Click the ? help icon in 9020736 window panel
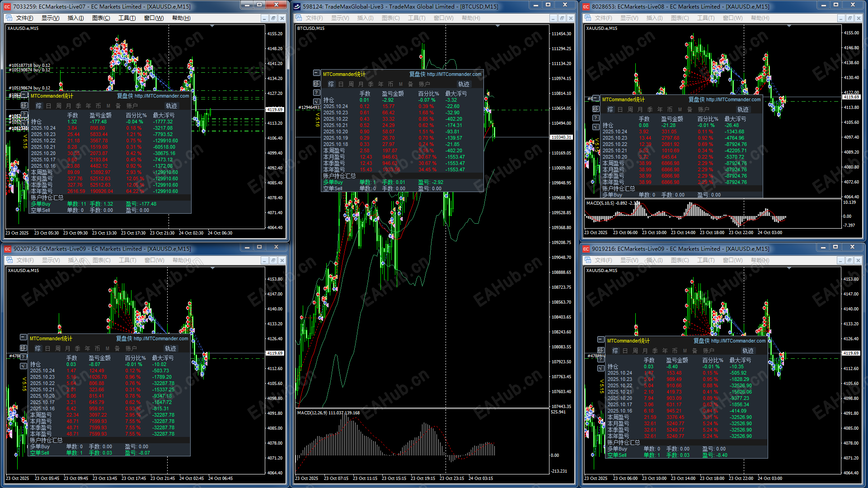The height and width of the screenshot is (488, 868). coord(23,357)
